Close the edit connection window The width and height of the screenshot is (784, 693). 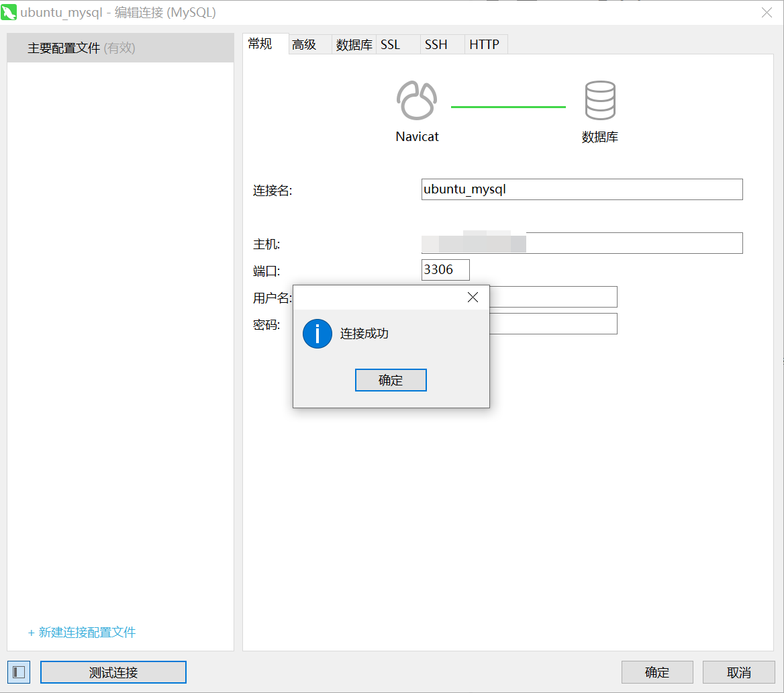(767, 13)
